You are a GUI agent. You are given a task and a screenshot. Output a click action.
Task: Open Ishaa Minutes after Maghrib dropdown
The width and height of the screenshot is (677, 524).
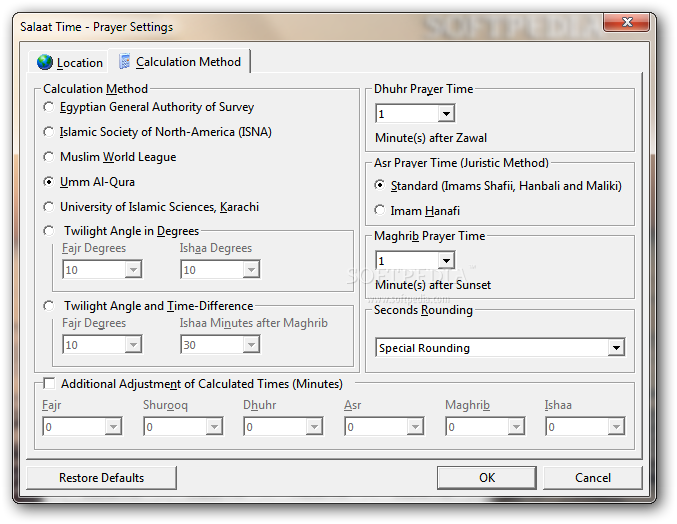click(251, 345)
